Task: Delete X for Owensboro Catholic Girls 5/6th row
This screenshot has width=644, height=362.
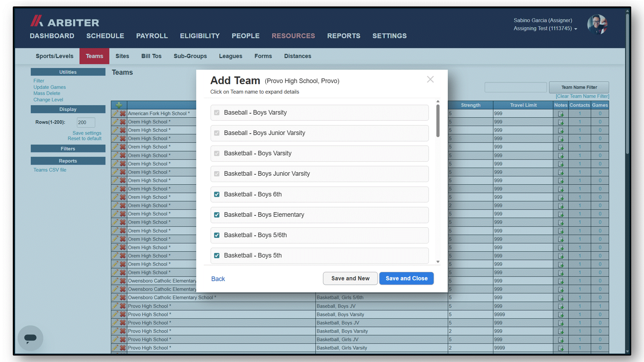Action: pos(123,298)
